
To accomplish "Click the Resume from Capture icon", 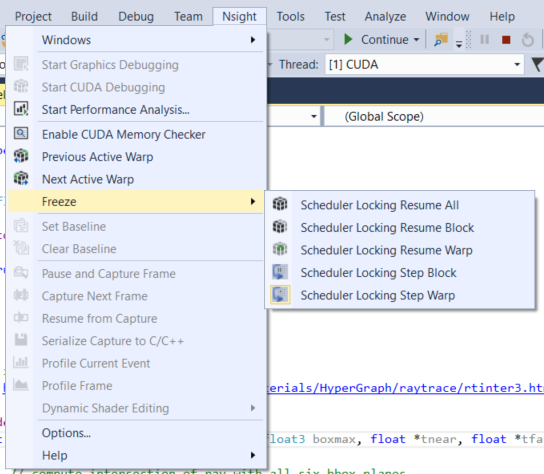I will [21, 318].
